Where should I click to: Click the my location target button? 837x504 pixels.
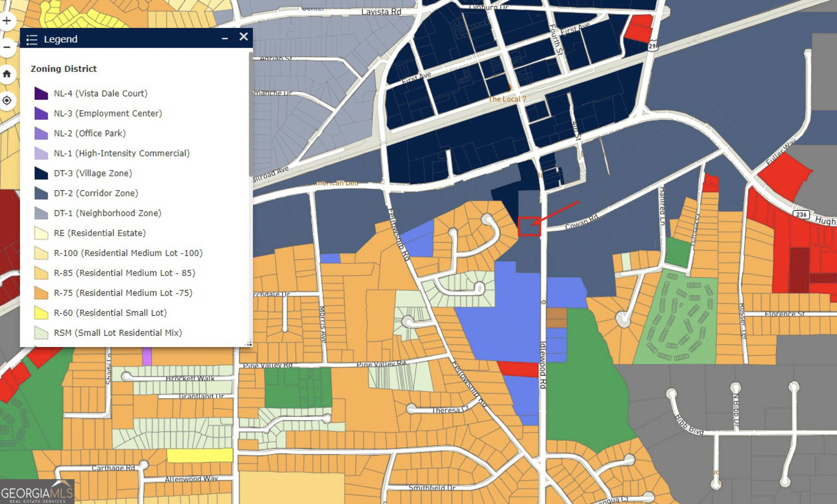click(7, 101)
